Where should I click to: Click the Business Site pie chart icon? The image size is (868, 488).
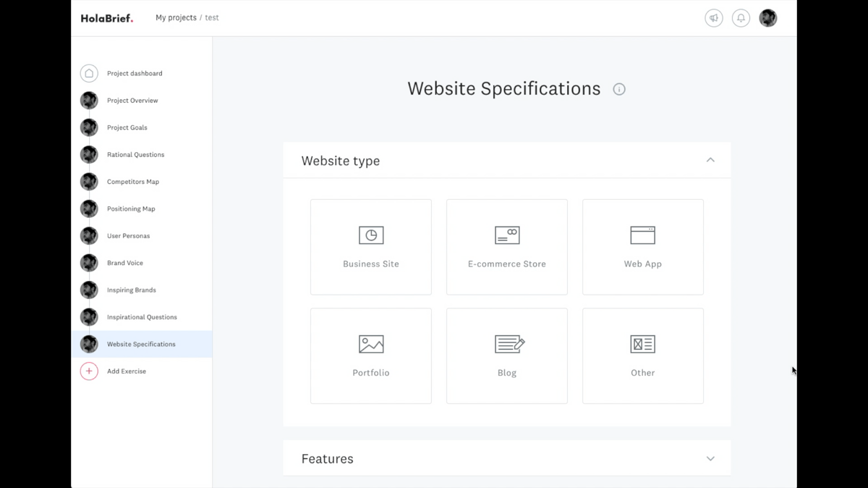click(371, 235)
